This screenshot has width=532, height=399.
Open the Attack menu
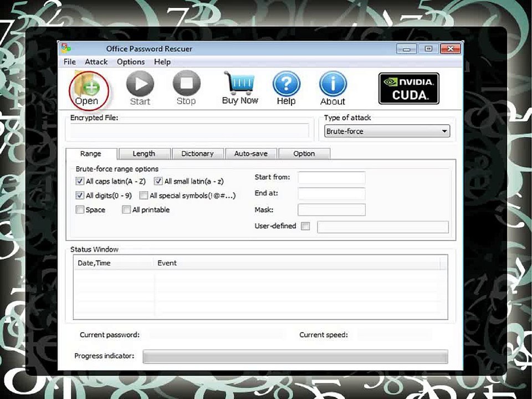click(x=96, y=62)
